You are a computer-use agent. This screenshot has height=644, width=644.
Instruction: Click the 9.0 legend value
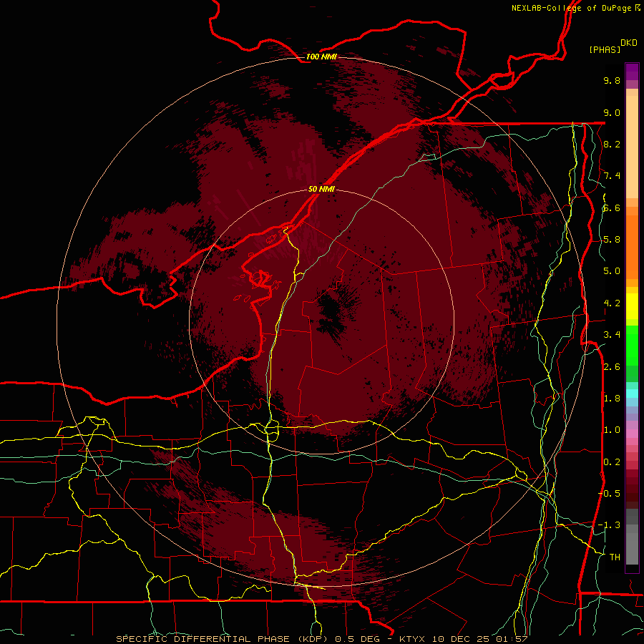(612, 113)
